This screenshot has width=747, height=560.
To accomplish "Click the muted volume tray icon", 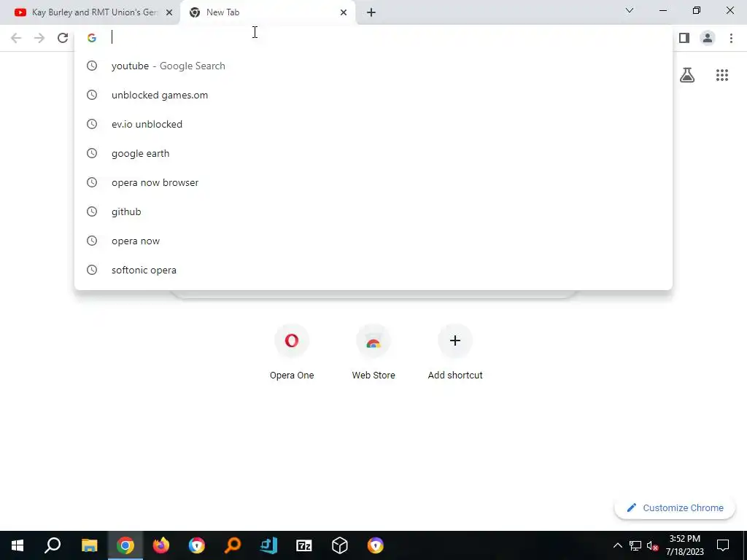I will point(652,545).
